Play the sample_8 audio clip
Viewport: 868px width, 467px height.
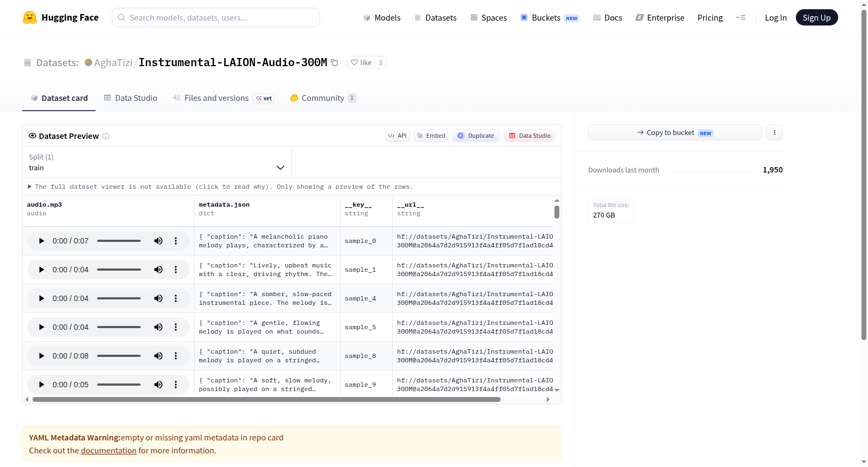tap(41, 356)
